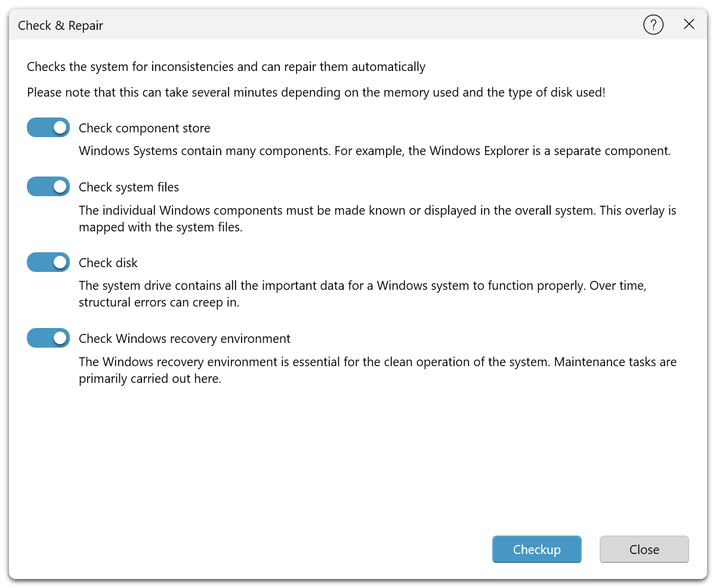Viewport: 716px width, 588px height.
Task: Click the "Please note" duration warning text
Action: click(316, 93)
